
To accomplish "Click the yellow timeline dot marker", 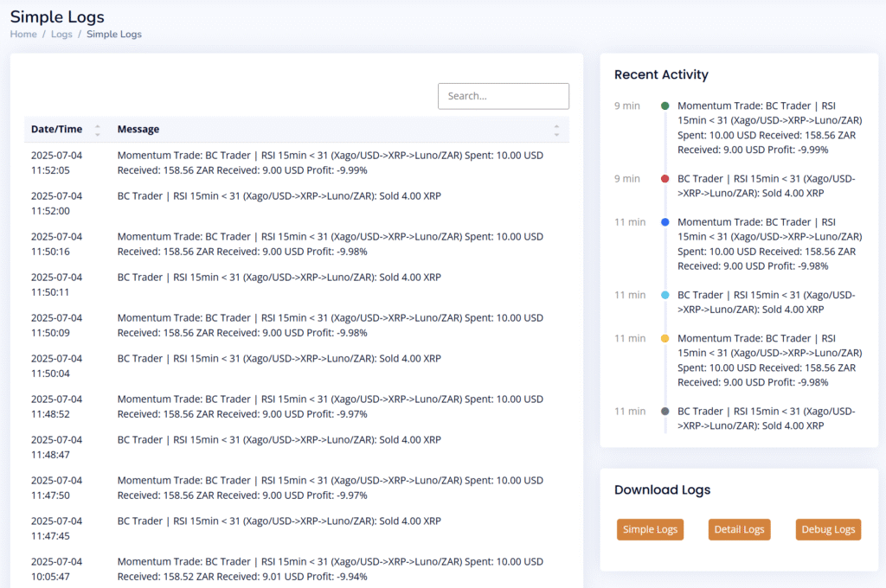I will coord(664,338).
